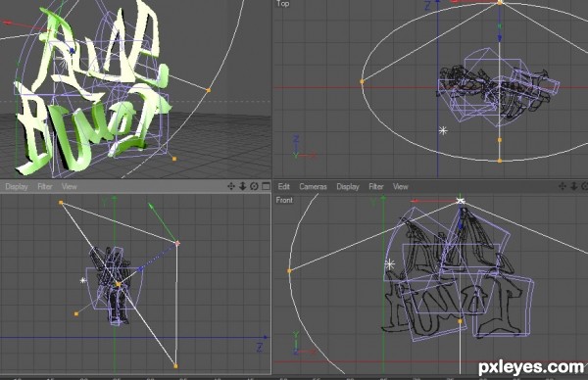Click the rotate view icon of the side viewport

pos(254,186)
